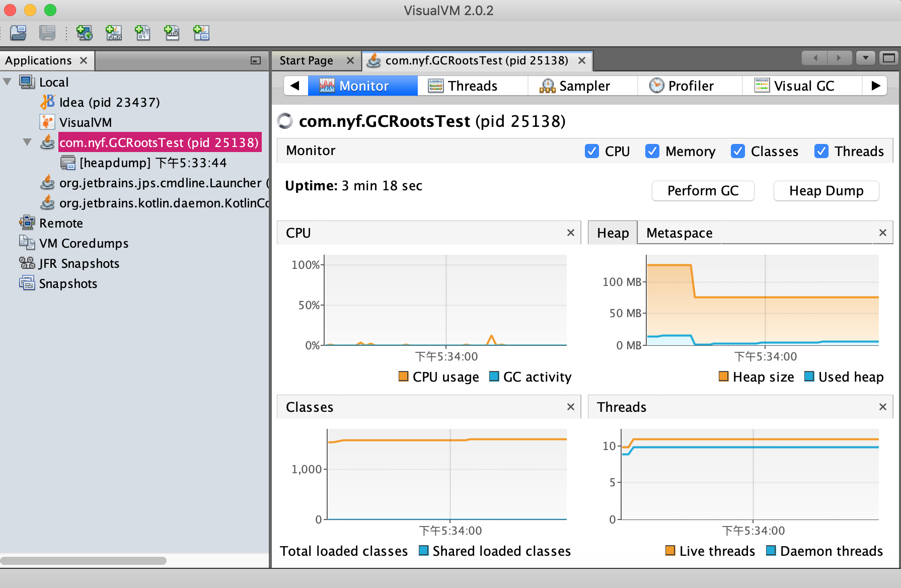Image resolution: width=901 pixels, height=588 pixels.
Task: Close the Classes chart panel
Action: tap(571, 407)
